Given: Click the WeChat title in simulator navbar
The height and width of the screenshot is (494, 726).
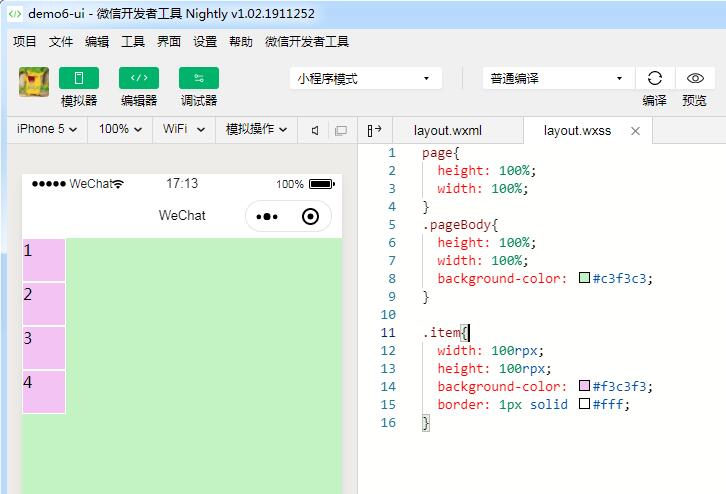Looking at the screenshot, I should tap(182, 215).
